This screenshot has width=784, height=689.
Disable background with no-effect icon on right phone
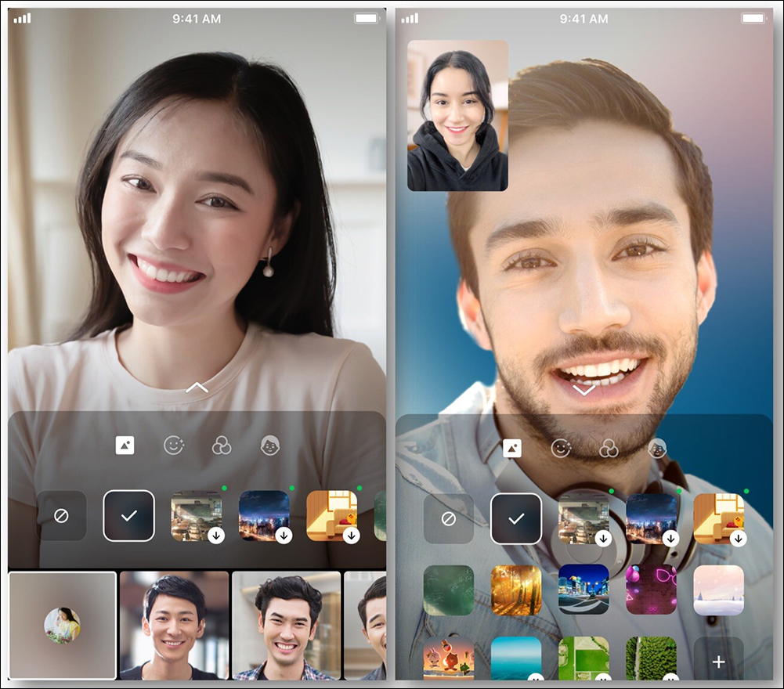coord(449,519)
